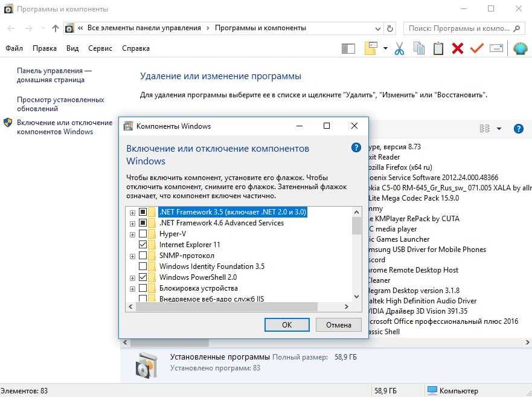Image resolution: width=532 pixels, height=397 pixels.
Task: Toggle .NET Framework 3.5 checkbox
Action: pyautogui.click(x=143, y=212)
